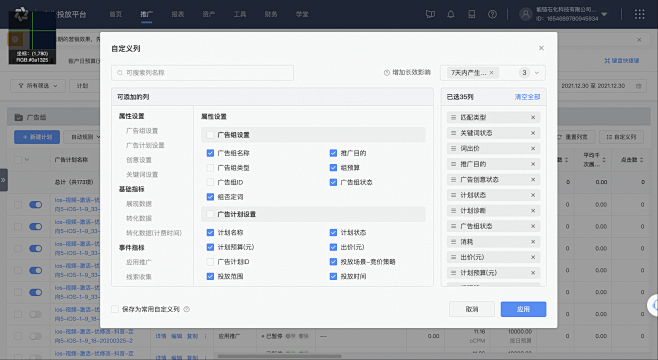The image size is (658, 360).
Task: Click the user avatar icon
Action: click(x=525, y=14)
